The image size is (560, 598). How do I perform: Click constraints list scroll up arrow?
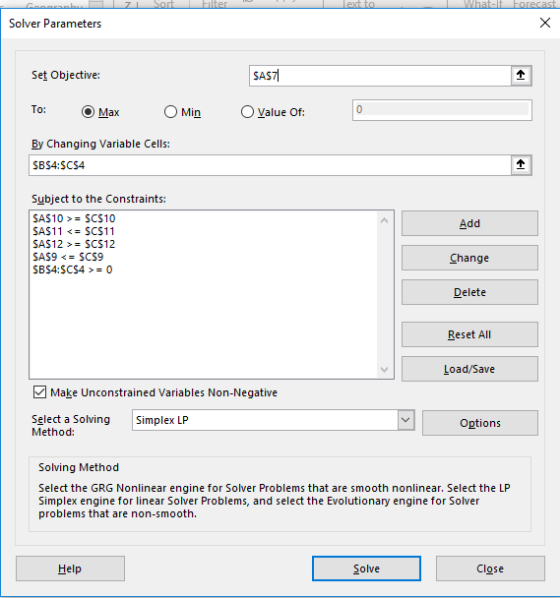tap(385, 220)
